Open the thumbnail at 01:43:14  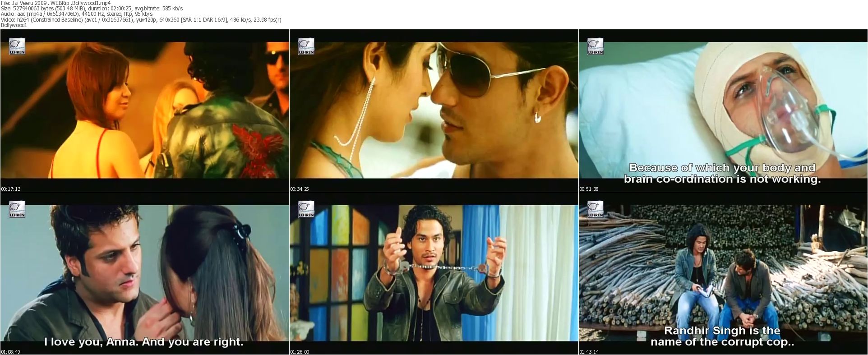tap(723, 273)
